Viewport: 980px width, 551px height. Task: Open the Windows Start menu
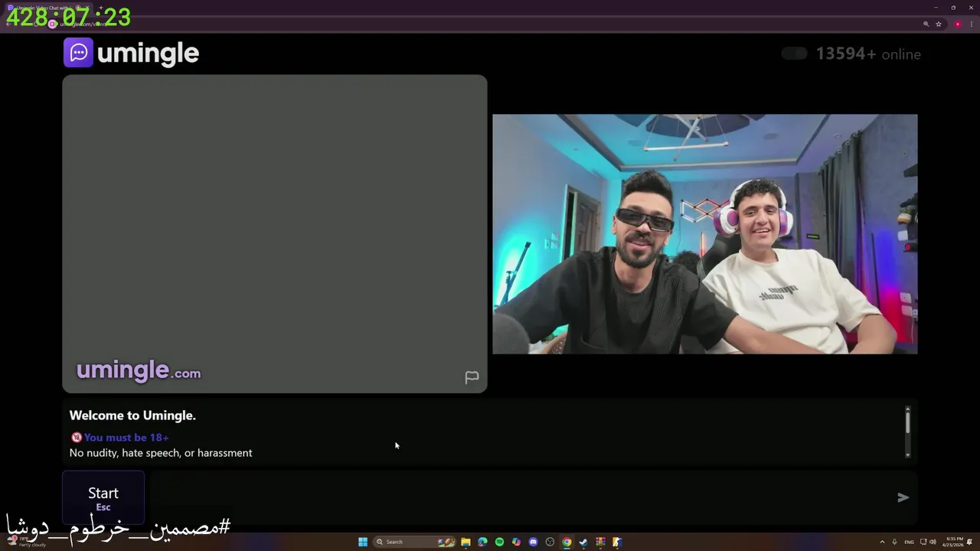363,542
